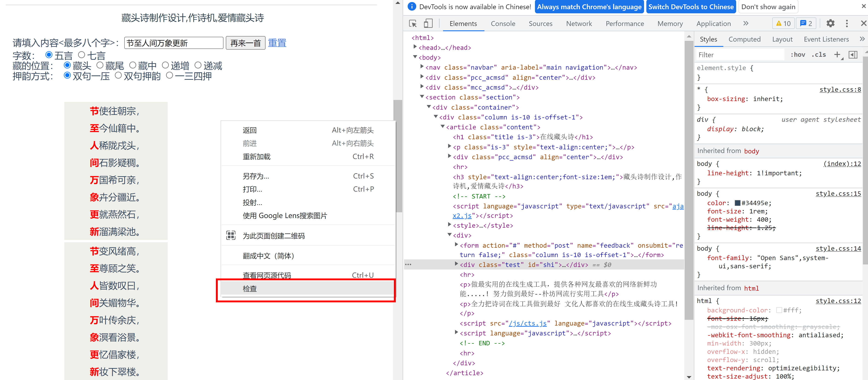
Task: Expand the div with id shi
Action: click(x=456, y=264)
